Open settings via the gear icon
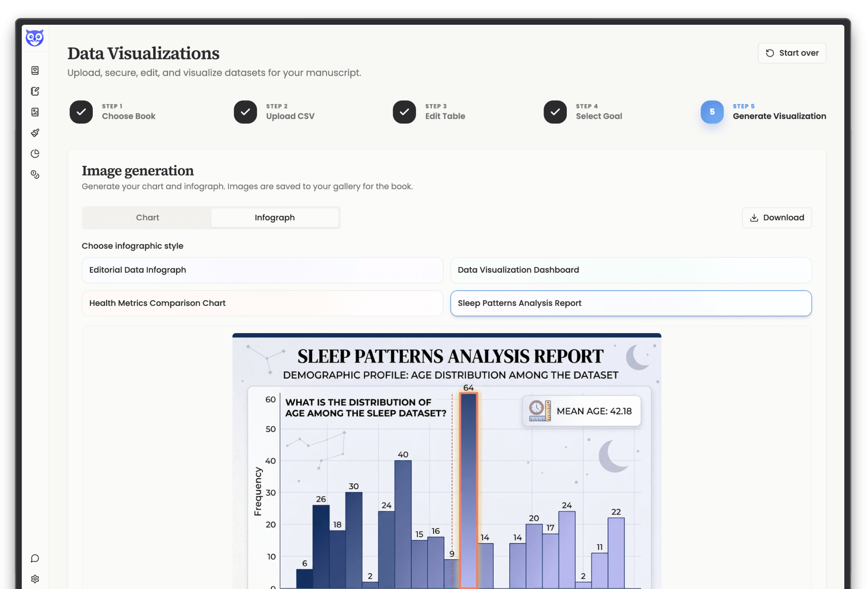 tap(35, 578)
